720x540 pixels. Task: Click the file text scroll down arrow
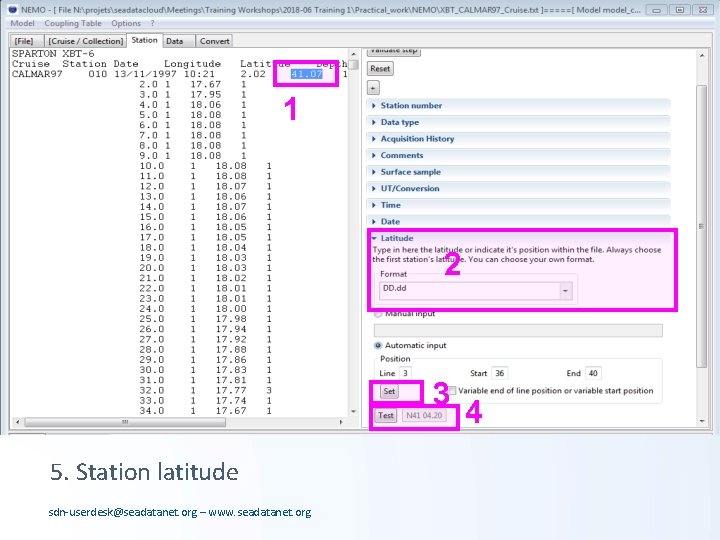pyautogui.click(x=353, y=411)
